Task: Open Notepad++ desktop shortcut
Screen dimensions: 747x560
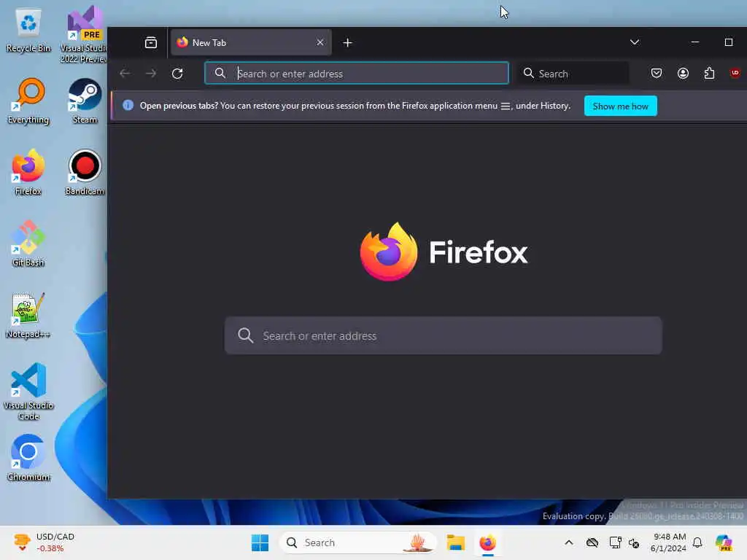Action: [x=28, y=315]
